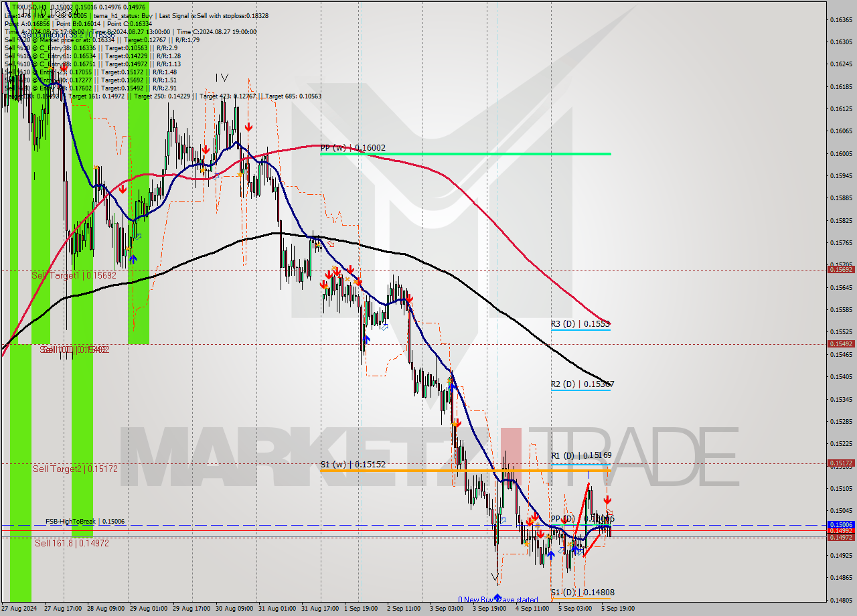Click the 'R2 (D) | 0.15367' resistance label
Image resolution: width=857 pixels, height=616 pixels.
[x=582, y=384]
